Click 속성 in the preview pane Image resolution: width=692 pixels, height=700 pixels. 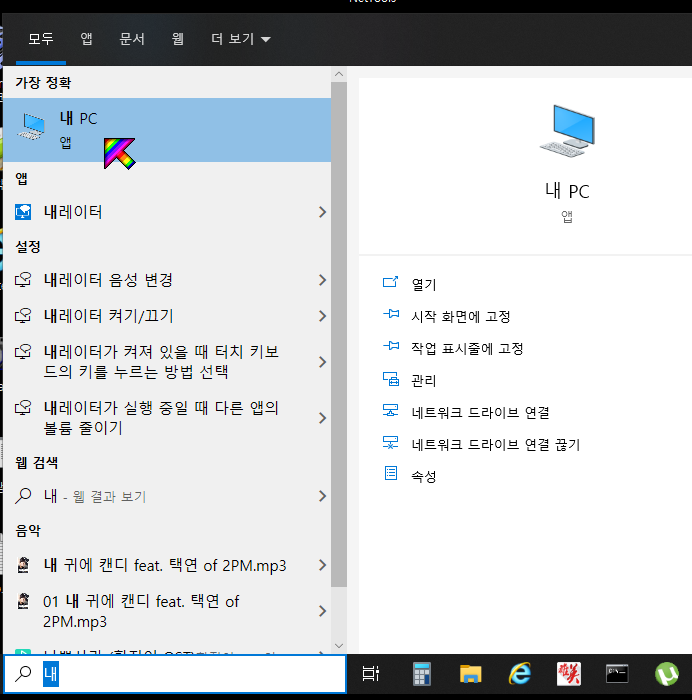tap(424, 476)
